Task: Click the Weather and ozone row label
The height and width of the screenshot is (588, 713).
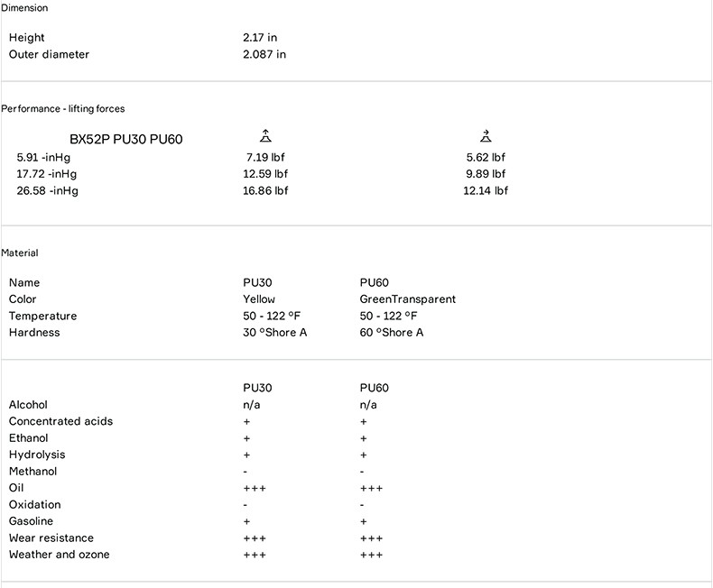Action: tap(60, 555)
